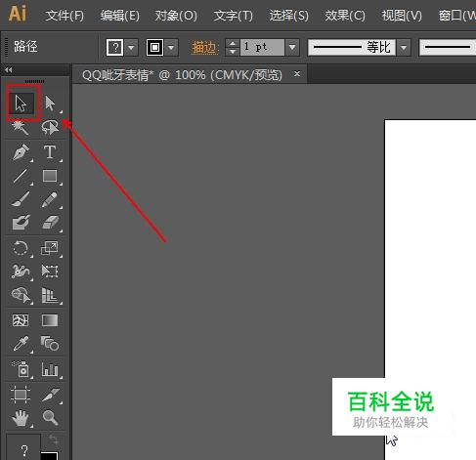The height and width of the screenshot is (460, 476).
Task: Select the Eraser tool
Action: click(50, 223)
